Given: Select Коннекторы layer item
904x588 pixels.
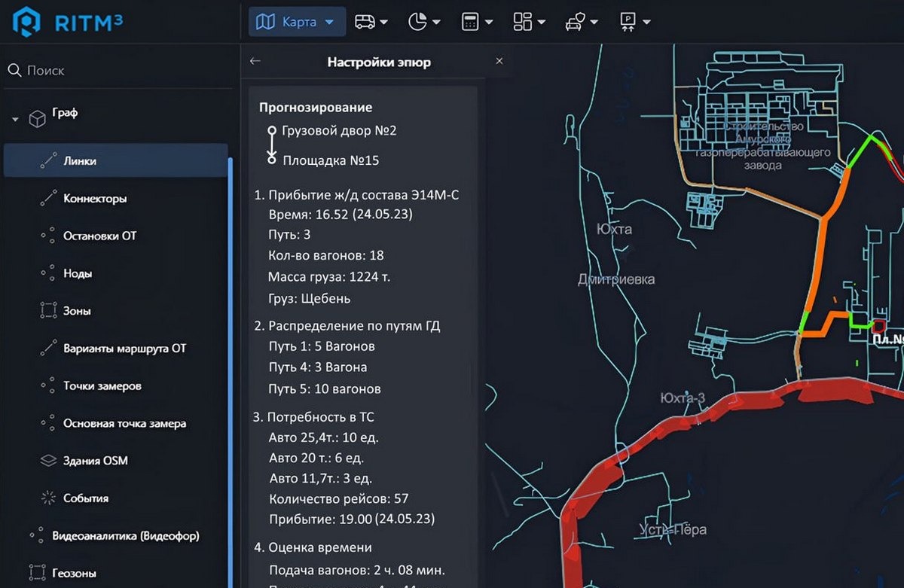Looking at the screenshot, I should 94,199.
